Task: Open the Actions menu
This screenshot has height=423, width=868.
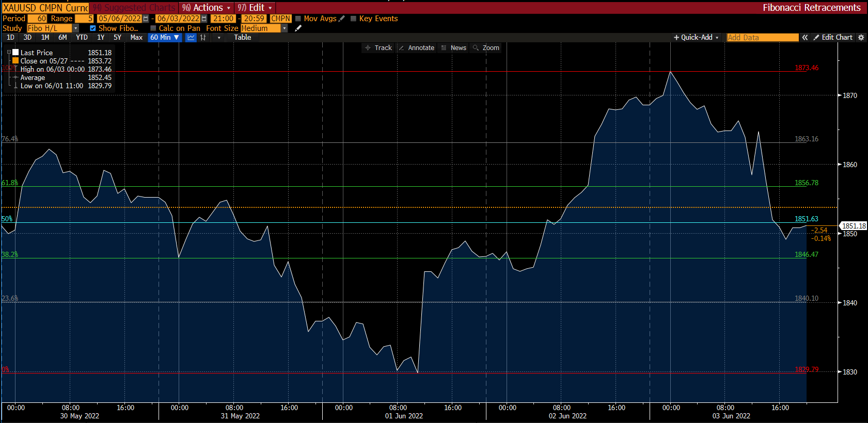Action: tap(207, 8)
